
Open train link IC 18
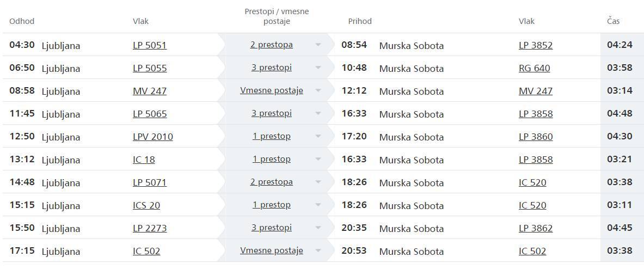click(x=144, y=160)
